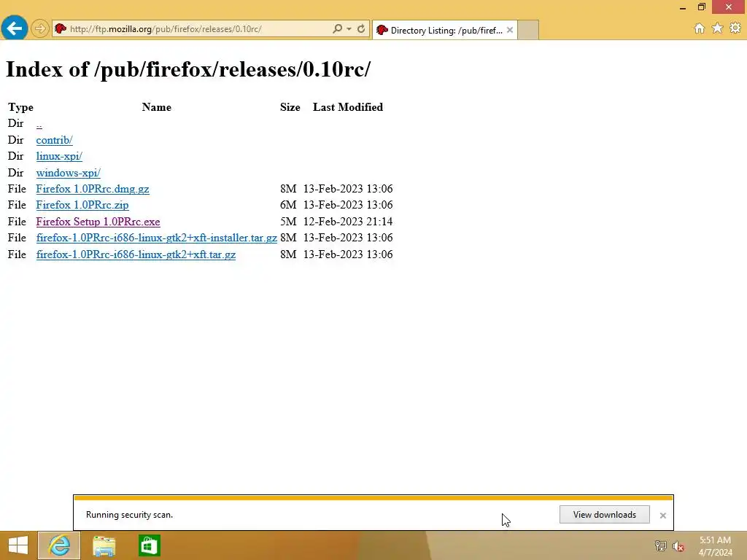
Task: Click the 'Last Modified' column header
Action: point(348,107)
